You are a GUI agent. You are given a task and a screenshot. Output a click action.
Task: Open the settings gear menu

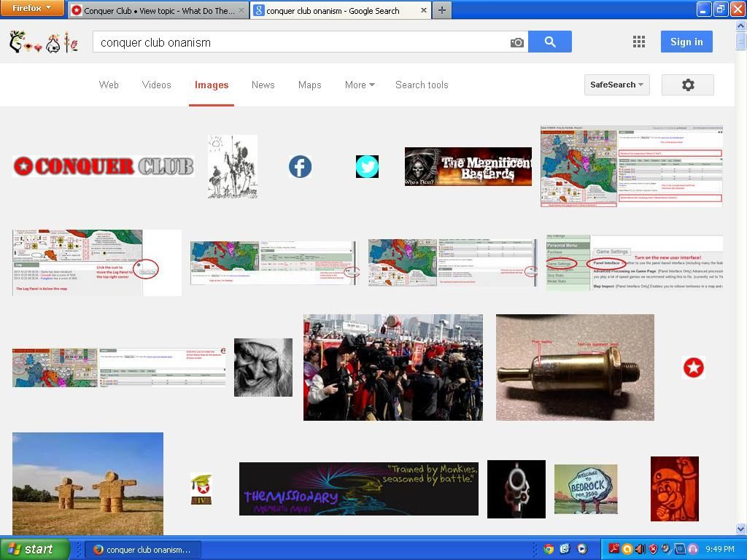coord(687,85)
